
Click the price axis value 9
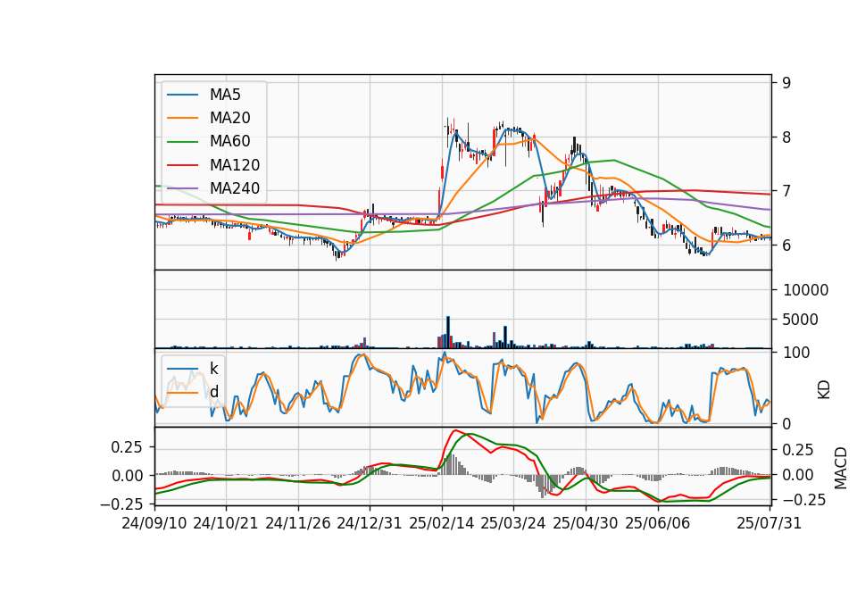[x=786, y=83]
